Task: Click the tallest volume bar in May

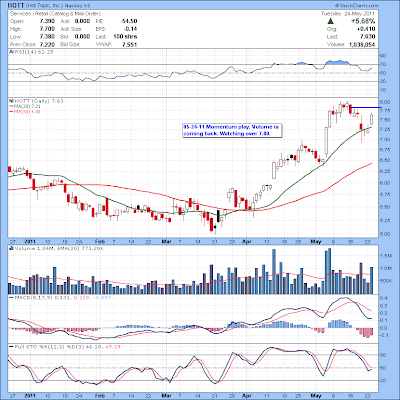Action: coord(330,271)
